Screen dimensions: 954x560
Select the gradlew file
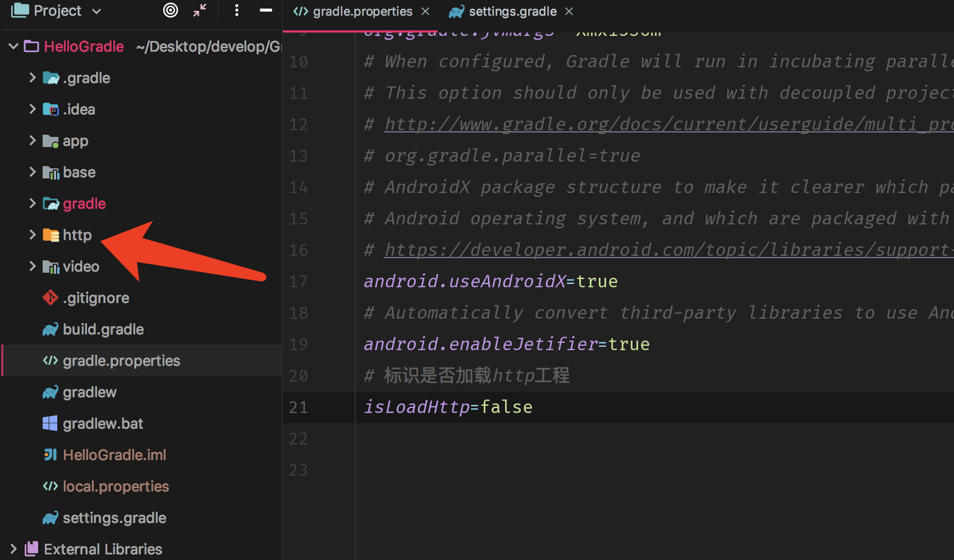pyautogui.click(x=90, y=392)
